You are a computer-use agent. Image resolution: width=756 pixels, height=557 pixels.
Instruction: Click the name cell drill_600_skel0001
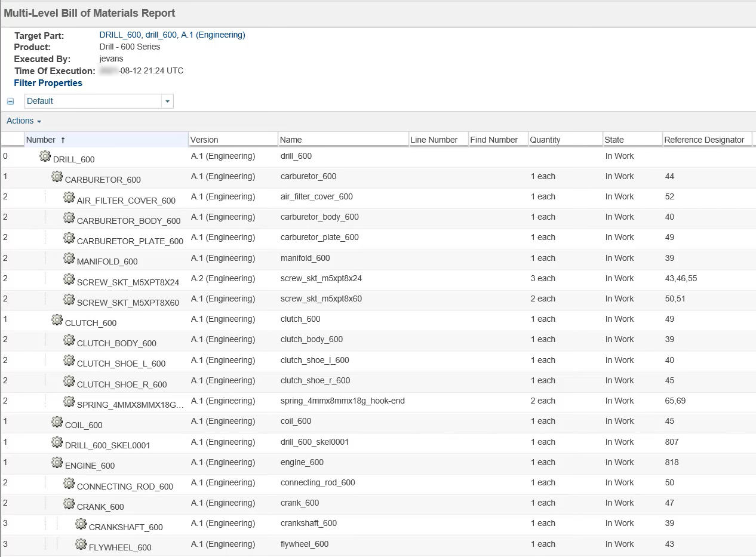pos(315,442)
